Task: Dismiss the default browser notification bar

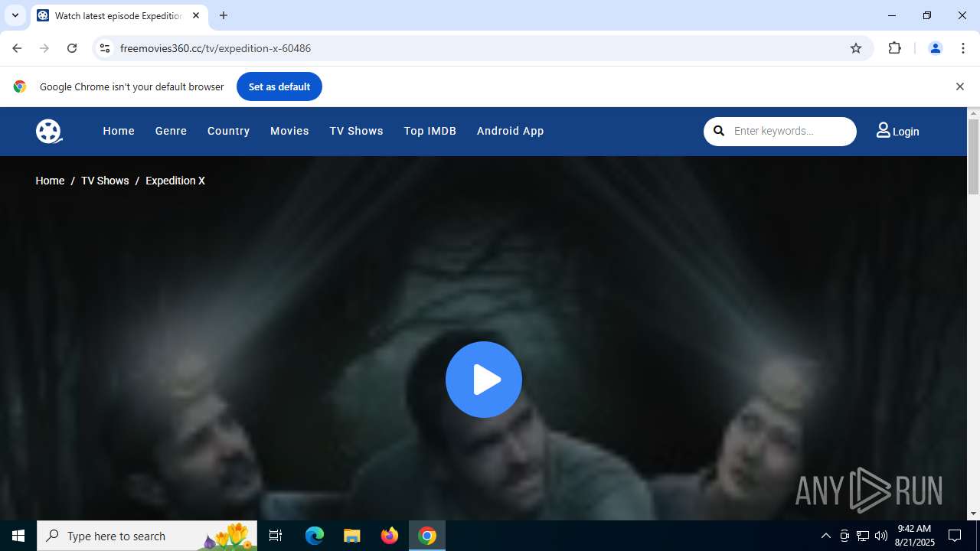Action: click(x=959, y=86)
